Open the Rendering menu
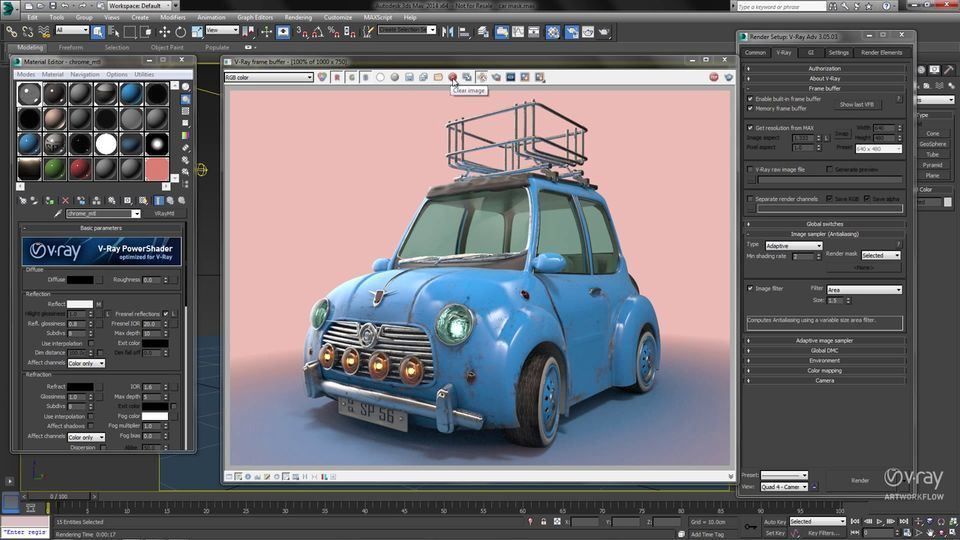This screenshot has width=960, height=540. 298,17
